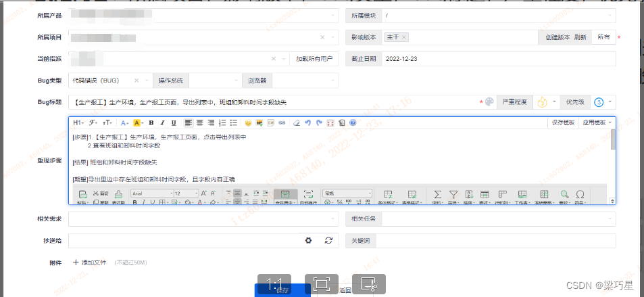Open the font family menu in editor
644x297 pixels.
(x=94, y=122)
